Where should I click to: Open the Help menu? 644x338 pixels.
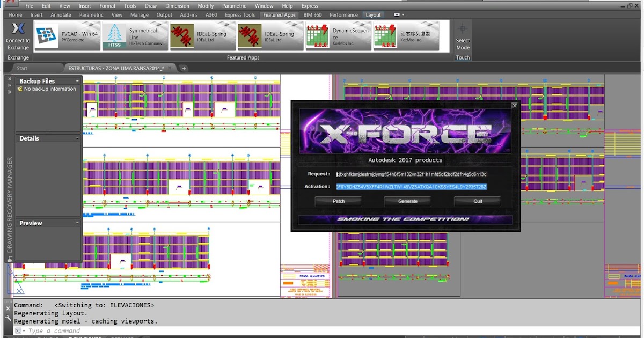coord(288,6)
